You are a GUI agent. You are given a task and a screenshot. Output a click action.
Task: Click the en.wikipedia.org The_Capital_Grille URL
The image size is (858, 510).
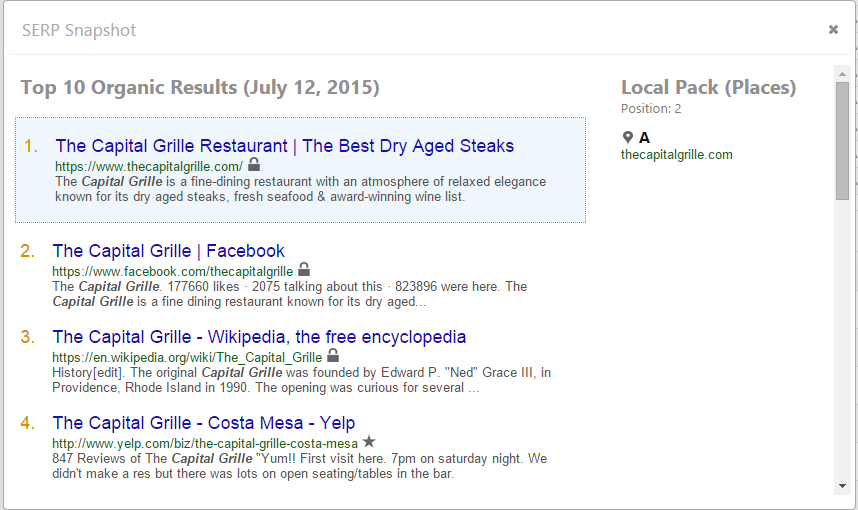[x=187, y=357]
